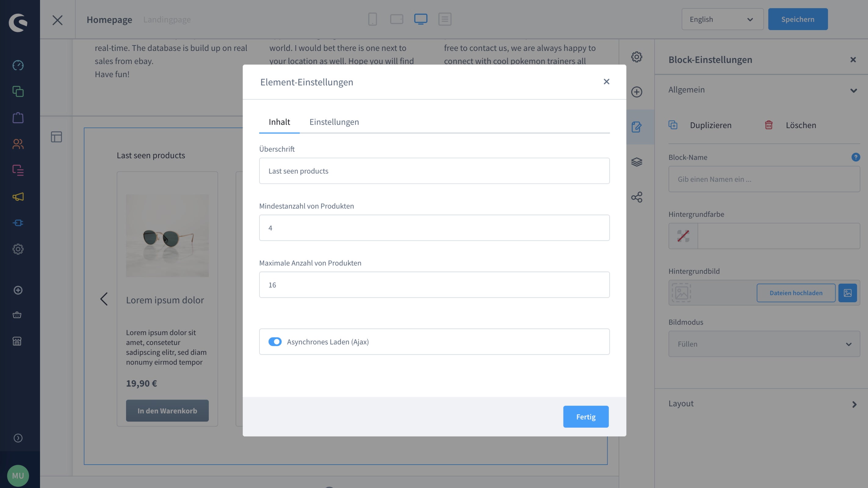This screenshot has height=488, width=868.
Task: Open the storefront sales channel icon
Action: coord(17,341)
